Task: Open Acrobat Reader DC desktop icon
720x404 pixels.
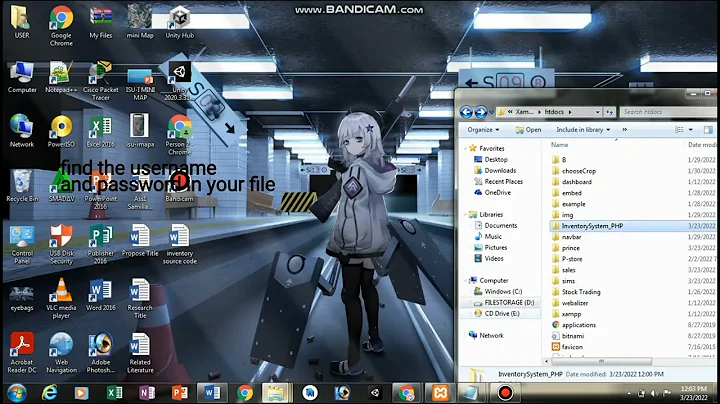Action: [x=21, y=346]
